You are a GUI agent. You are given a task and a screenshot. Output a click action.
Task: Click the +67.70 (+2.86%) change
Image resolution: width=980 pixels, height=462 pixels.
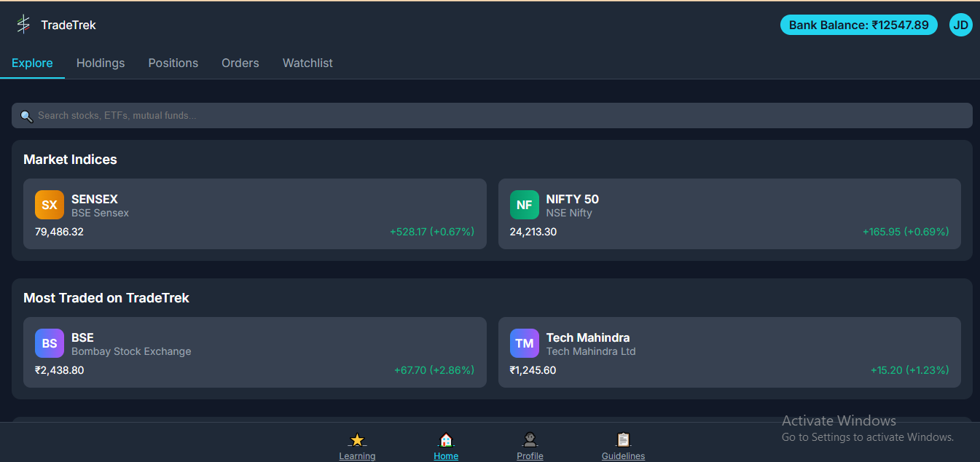click(434, 370)
